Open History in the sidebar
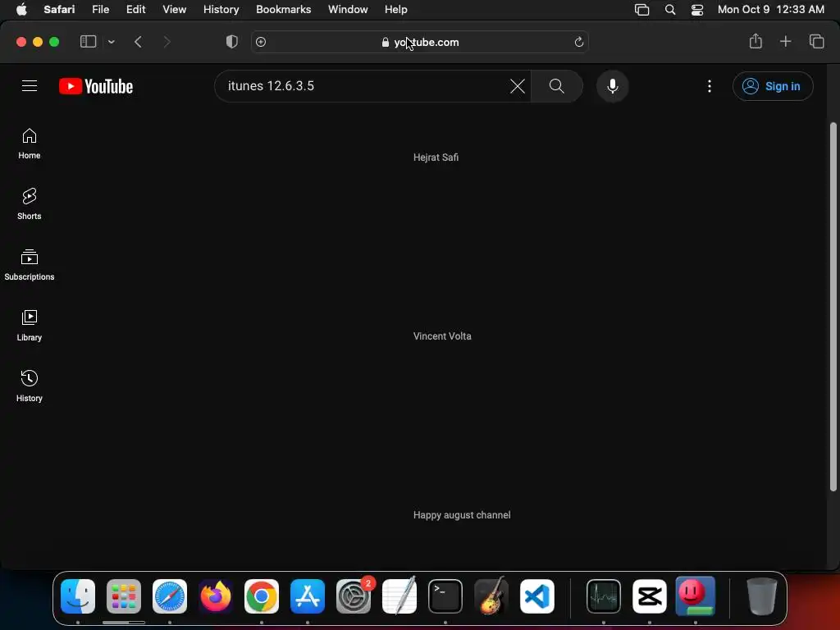The height and width of the screenshot is (630, 840). [x=30, y=386]
